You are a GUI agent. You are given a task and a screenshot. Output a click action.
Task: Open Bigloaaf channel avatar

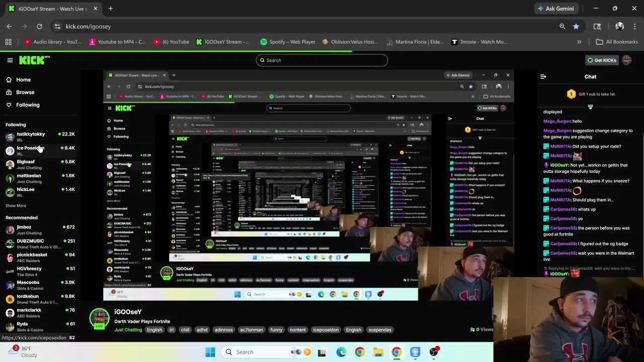[x=10, y=164]
